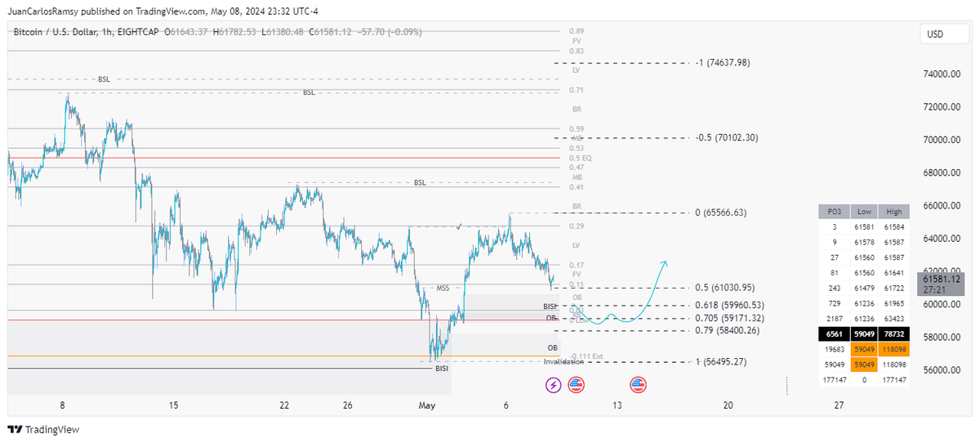The width and height of the screenshot is (980, 443).
Task: Open the US flag event icon above date 13
Action: pos(638,384)
